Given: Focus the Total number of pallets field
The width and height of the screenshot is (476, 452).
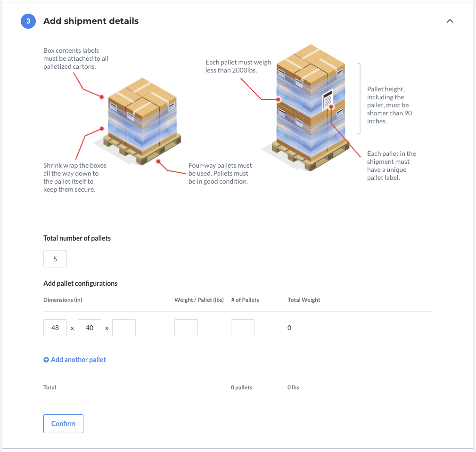Looking at the screenshot, I should [55, 259].
